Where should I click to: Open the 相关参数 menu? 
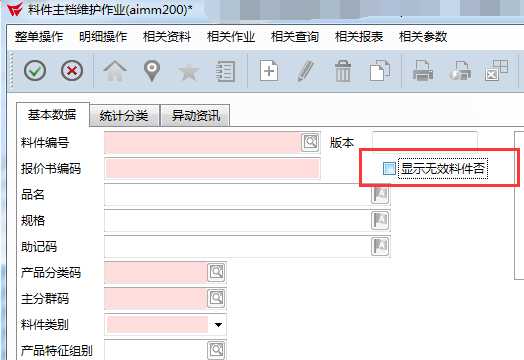coord(423,36)
